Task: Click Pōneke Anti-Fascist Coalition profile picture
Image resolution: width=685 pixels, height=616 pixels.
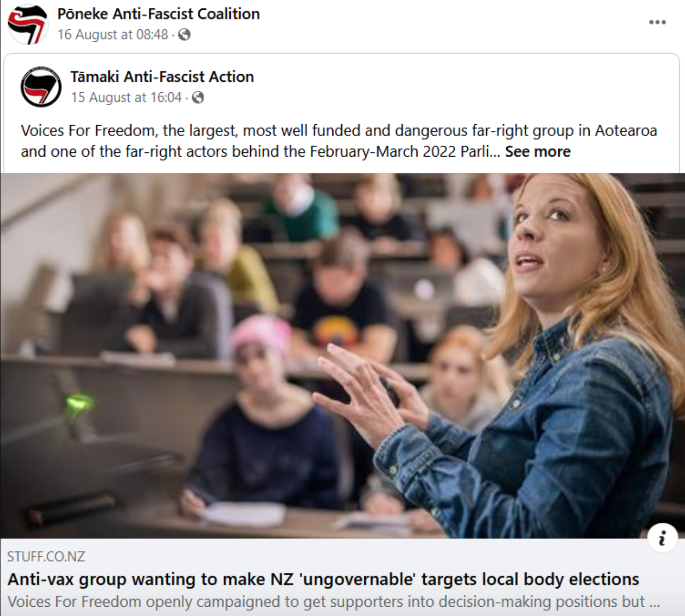Action: point(27,24)
